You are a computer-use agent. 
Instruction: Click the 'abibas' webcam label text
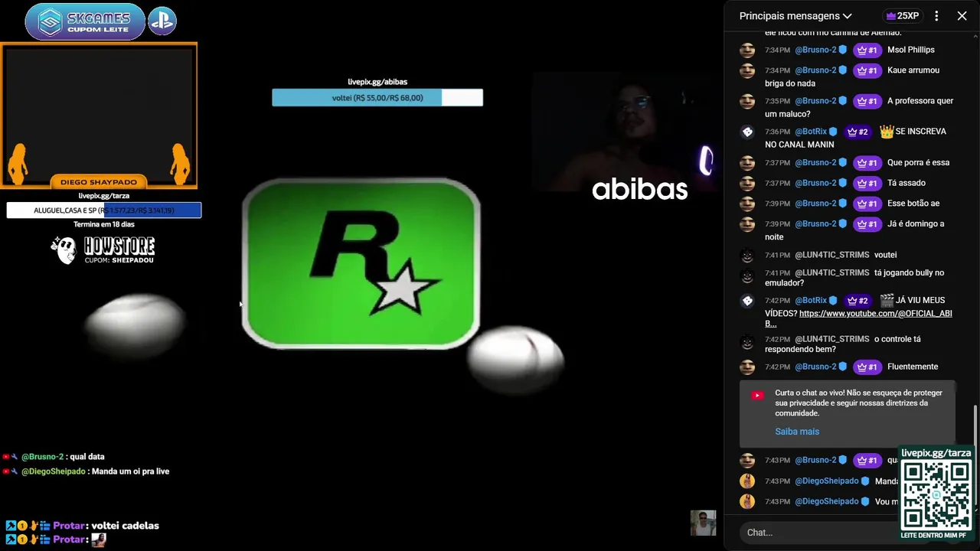click(x=640, y=190)
